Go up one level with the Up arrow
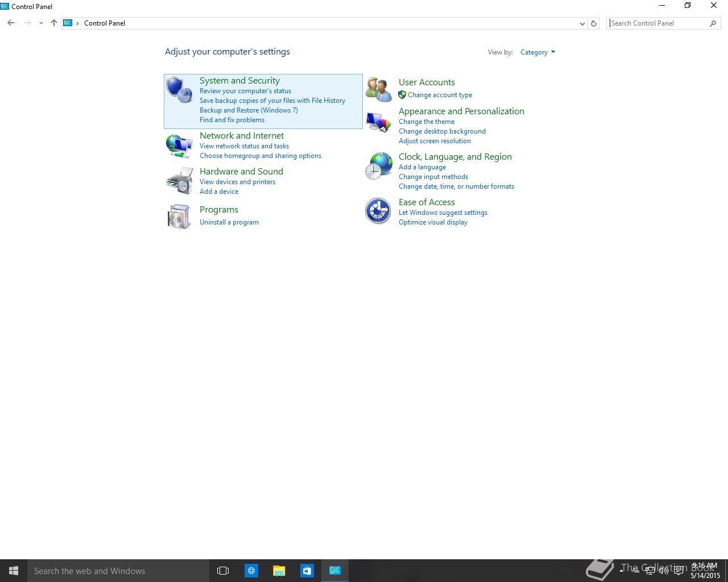728x582 pixels. pyautogui.click(x=54, y=23)
